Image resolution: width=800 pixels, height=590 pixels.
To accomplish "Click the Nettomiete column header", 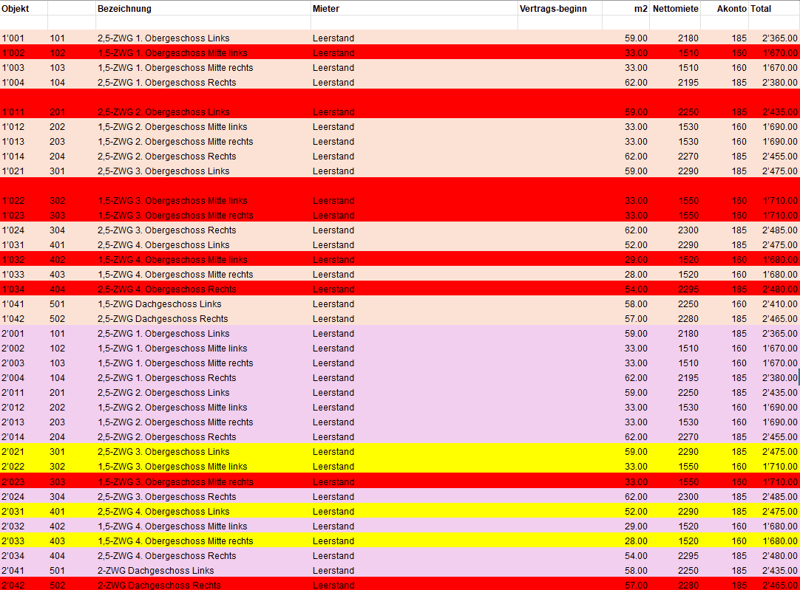I will point(676,9).
